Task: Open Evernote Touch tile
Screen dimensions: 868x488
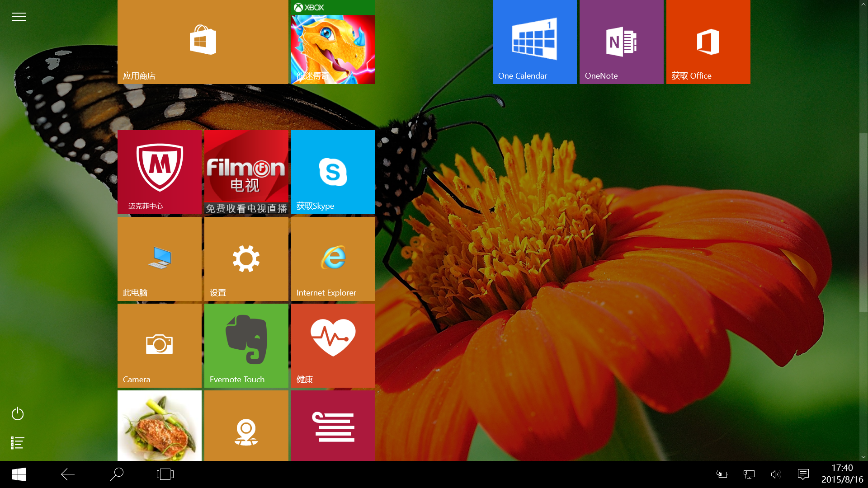Action: click(246, 345)
